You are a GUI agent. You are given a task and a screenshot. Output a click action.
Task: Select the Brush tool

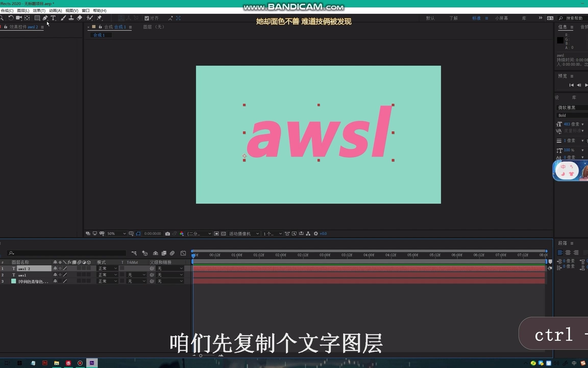63,18
